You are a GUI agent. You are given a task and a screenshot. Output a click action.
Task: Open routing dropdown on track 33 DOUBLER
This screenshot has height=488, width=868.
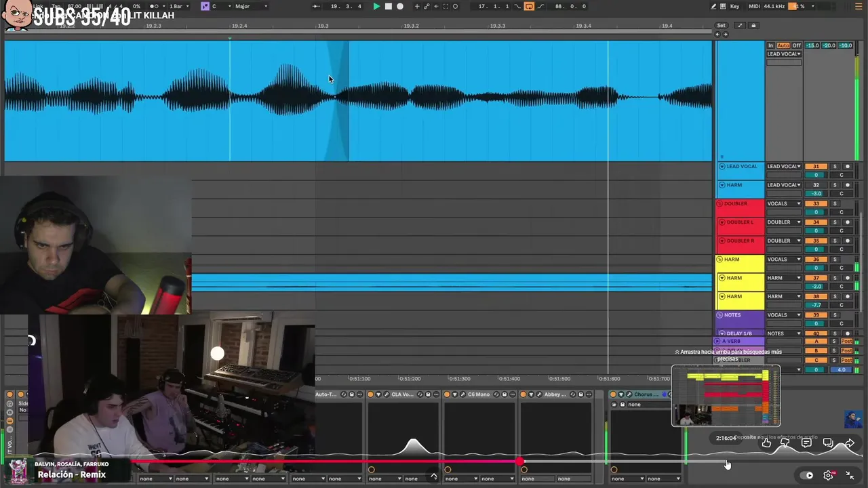[x=784, y=203]
